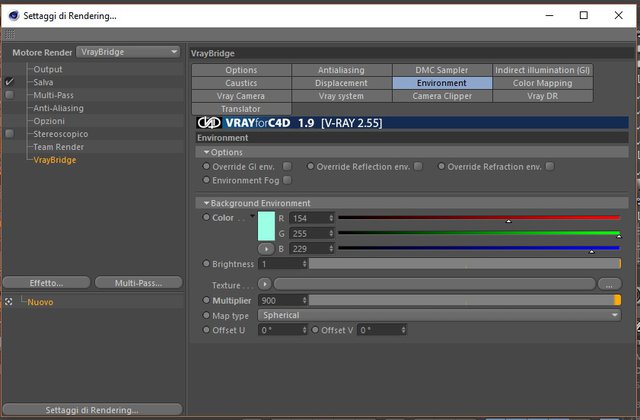Click the G value stepper arrows
640x420 pixels.
point(331,233)
